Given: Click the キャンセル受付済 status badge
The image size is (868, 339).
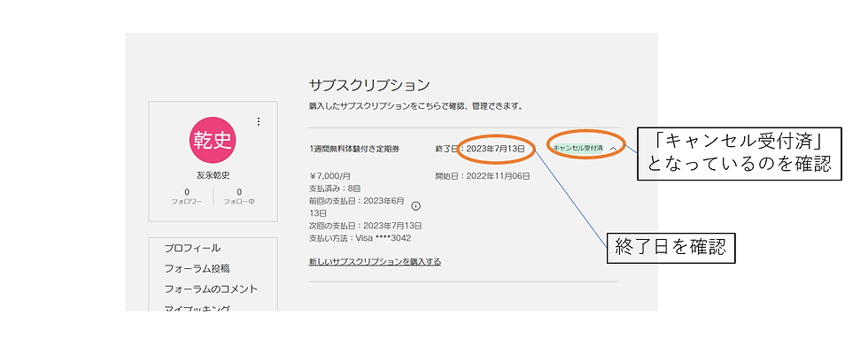Looking at the screenshot, I should 577,148.
